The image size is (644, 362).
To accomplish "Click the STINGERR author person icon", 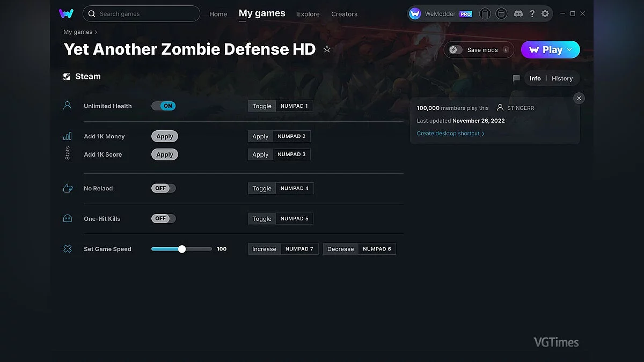I will coord(500,108).
